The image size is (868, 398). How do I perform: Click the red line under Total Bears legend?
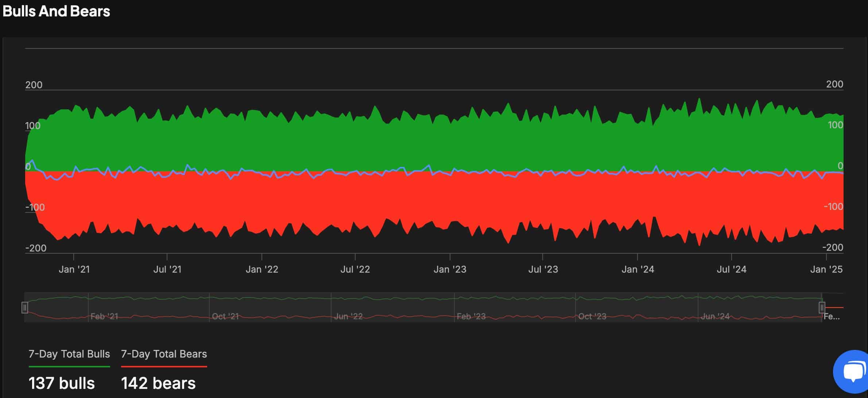164,366
